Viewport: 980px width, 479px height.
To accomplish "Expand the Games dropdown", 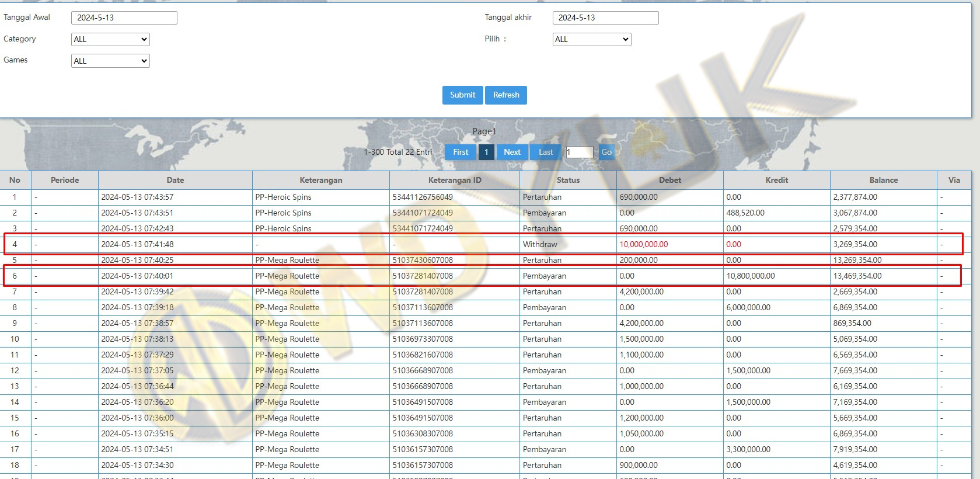I will click(110, 61).
